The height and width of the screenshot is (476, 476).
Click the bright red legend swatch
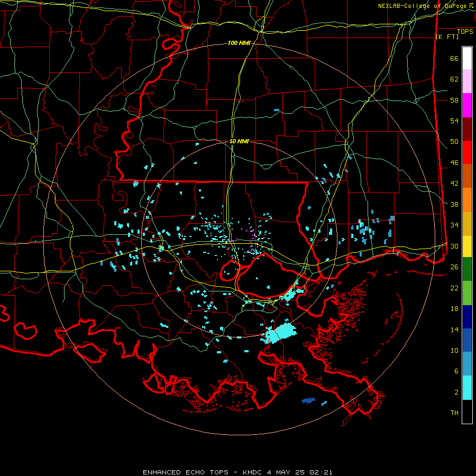pos(467,153)
